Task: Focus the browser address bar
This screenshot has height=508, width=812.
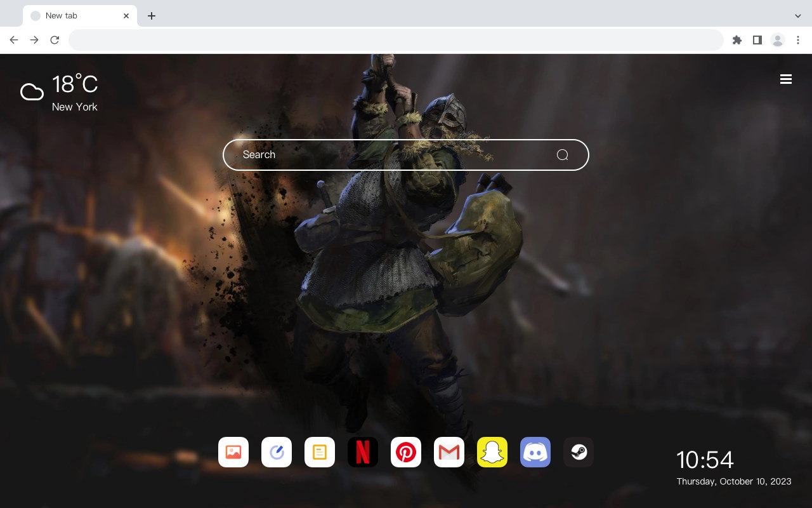Action: (396, 40)
